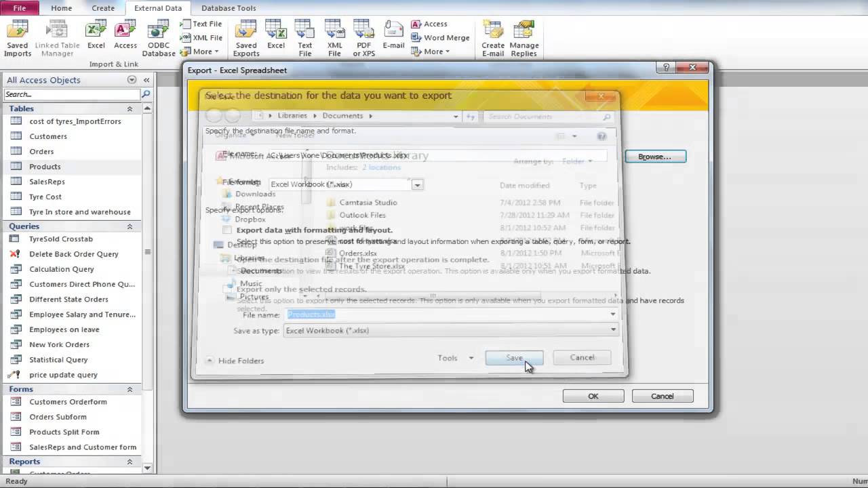
Task: Open the Save as type dropdown
Action: point(613,330)
